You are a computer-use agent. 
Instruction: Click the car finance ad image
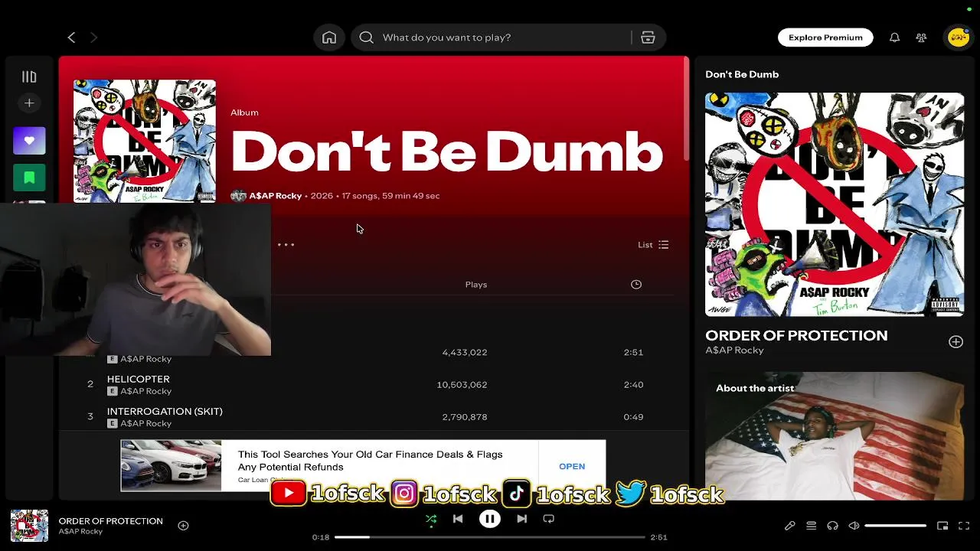(x=171, y=465)
